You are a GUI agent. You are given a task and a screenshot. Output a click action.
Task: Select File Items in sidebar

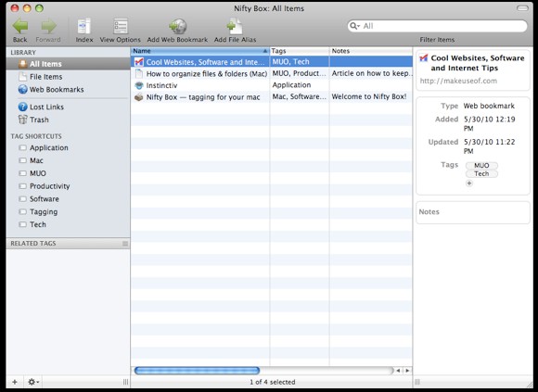pos(68,77)
